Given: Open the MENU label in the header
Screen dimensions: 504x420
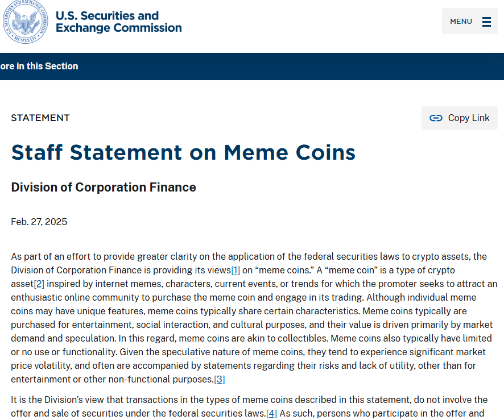Looking at the screenshot, I should coord(461,22).
